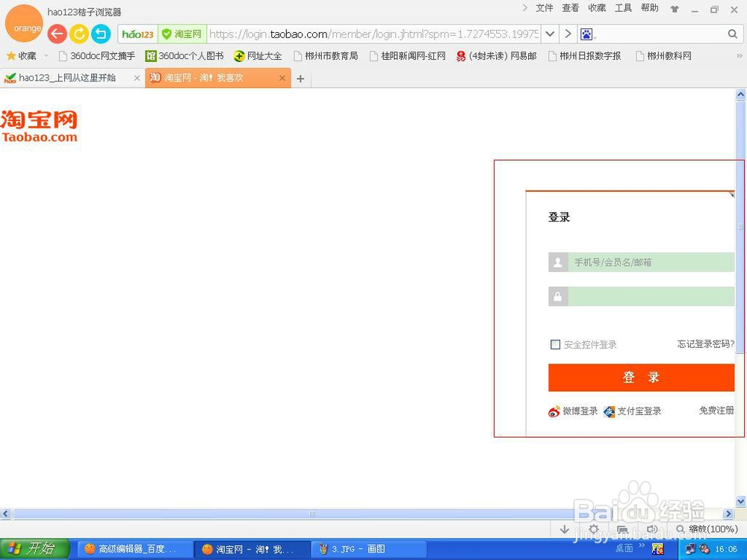
Task: Click the corner toggle on the login box
Action: click(732, 195)
